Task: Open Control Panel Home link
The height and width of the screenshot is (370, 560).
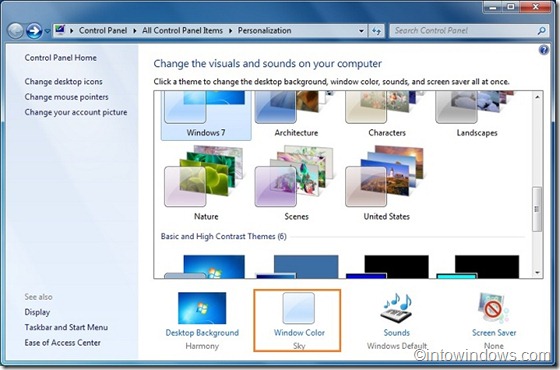Action: pos(60,58)
